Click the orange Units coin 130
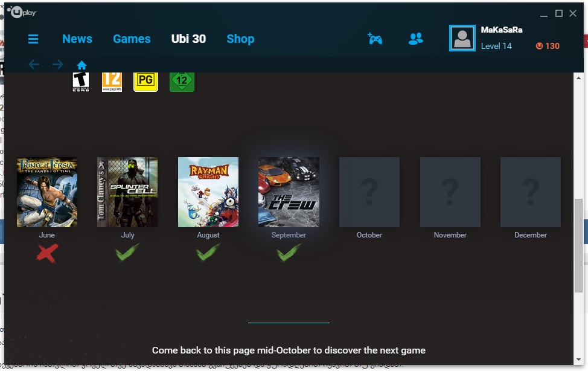The width and height of the screenshot is (588, 371). [548, 46]
